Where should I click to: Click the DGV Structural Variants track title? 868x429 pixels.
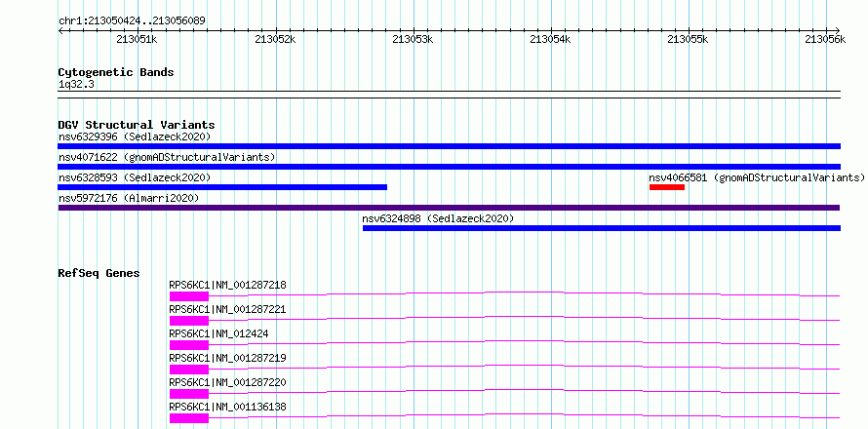137,125
